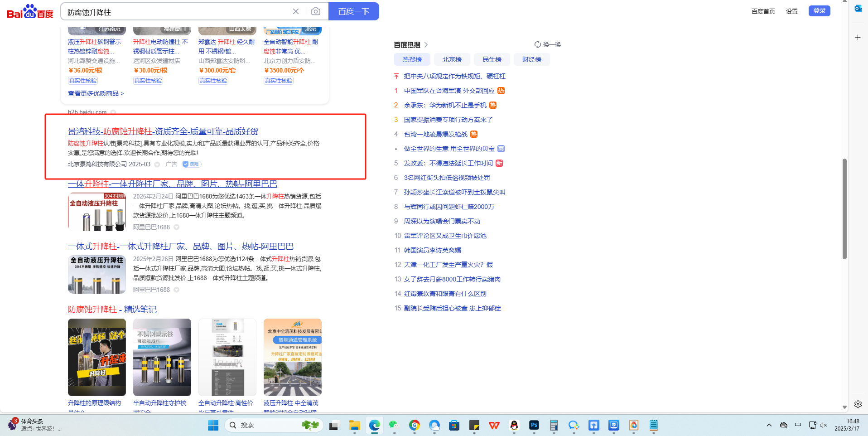Click the Baidu logo
Screen dimensions: 868x436
[x=30, y=11]
